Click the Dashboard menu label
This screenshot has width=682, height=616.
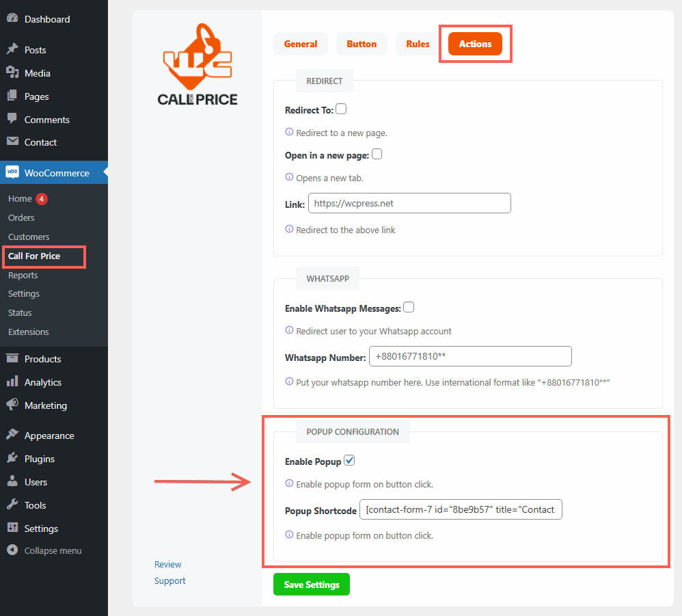47,19
